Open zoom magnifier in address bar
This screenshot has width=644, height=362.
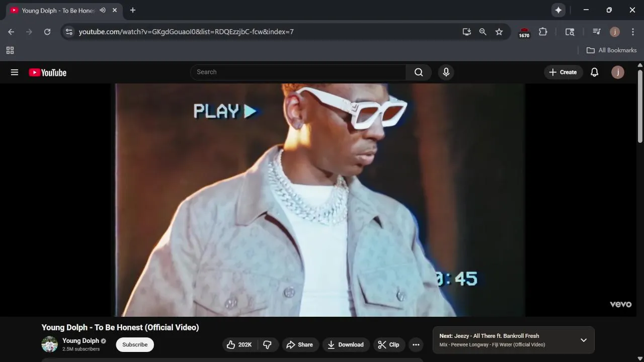pos(483,32)
